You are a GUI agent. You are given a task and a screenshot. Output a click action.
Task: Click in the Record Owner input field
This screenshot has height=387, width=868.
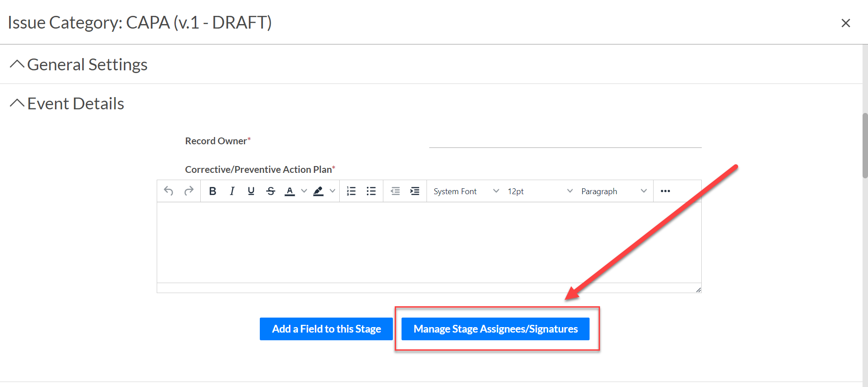[x=565, y=141]
